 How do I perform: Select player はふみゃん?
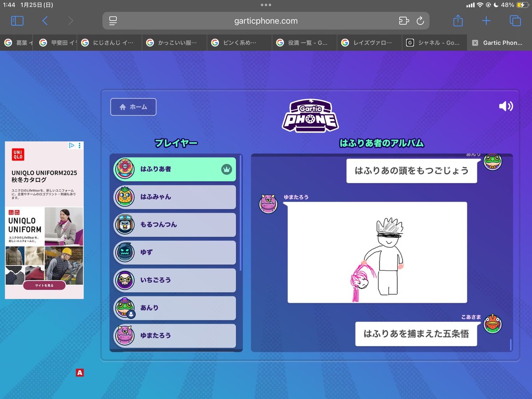(x=175, y=197)
